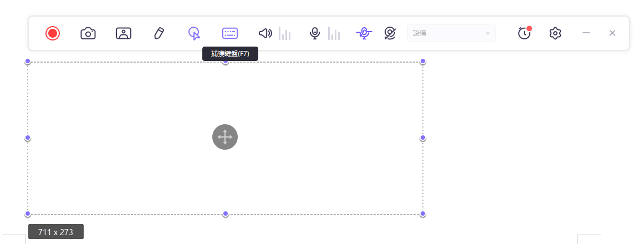The image size is (644, 244).
Task: Open the scheduled recording timer
Action: tap(524, 33)
